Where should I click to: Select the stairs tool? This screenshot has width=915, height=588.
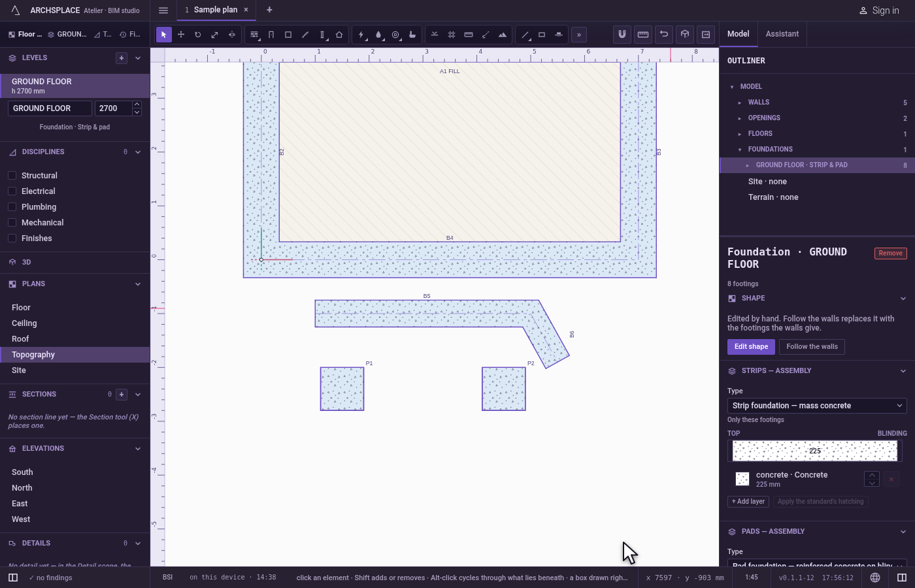(x=305, y=35)
